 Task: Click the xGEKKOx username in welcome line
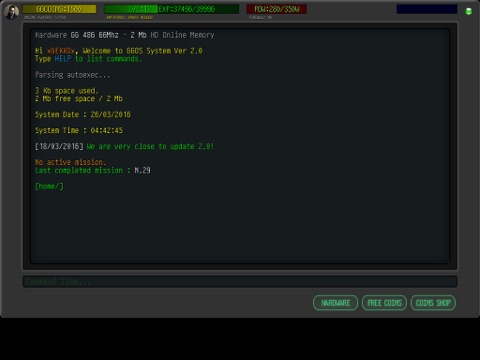point(61,51)
